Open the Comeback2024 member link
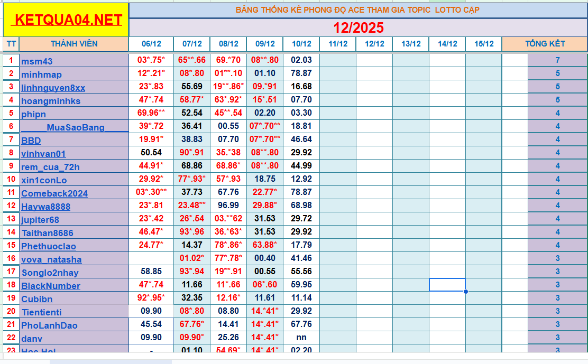The height and width of the screenshot is (364, 588). pos(54,193)
